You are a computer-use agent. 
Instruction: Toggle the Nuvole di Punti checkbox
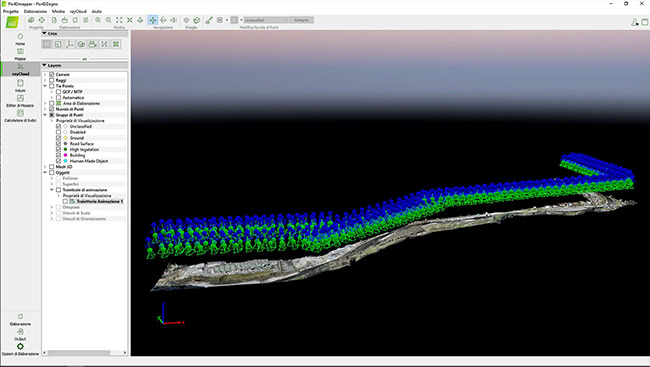click(52, 109)
